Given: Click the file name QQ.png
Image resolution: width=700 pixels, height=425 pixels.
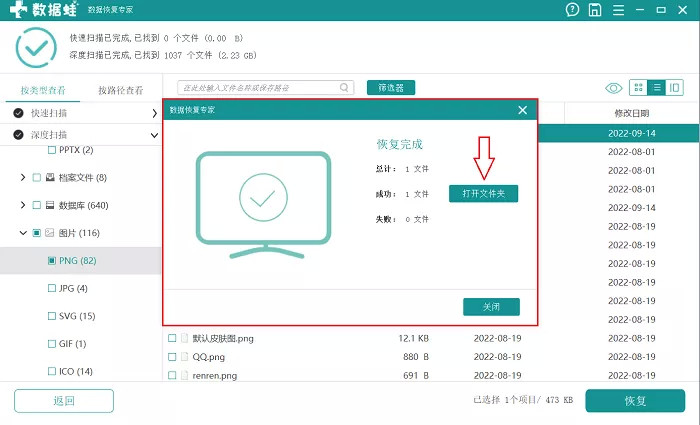Looking at the screenshot, I should tap(208, 357).
